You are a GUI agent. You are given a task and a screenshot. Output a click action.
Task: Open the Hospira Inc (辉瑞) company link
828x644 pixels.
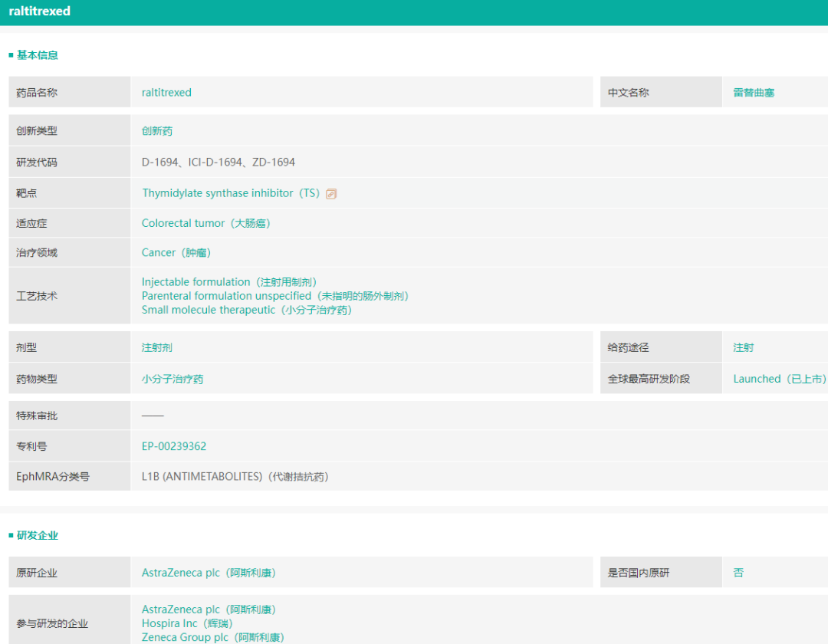pyautogui.click(x=187, y=623)
